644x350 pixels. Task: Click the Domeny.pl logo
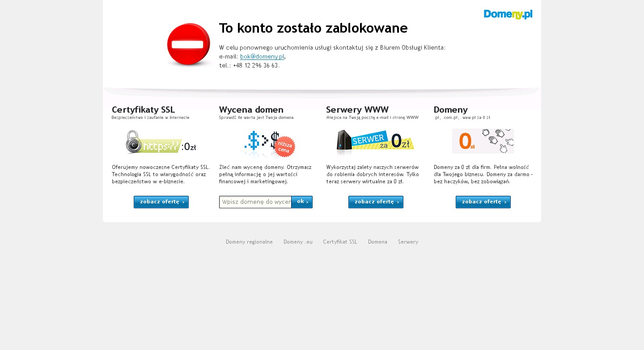[x=508, y=14]
